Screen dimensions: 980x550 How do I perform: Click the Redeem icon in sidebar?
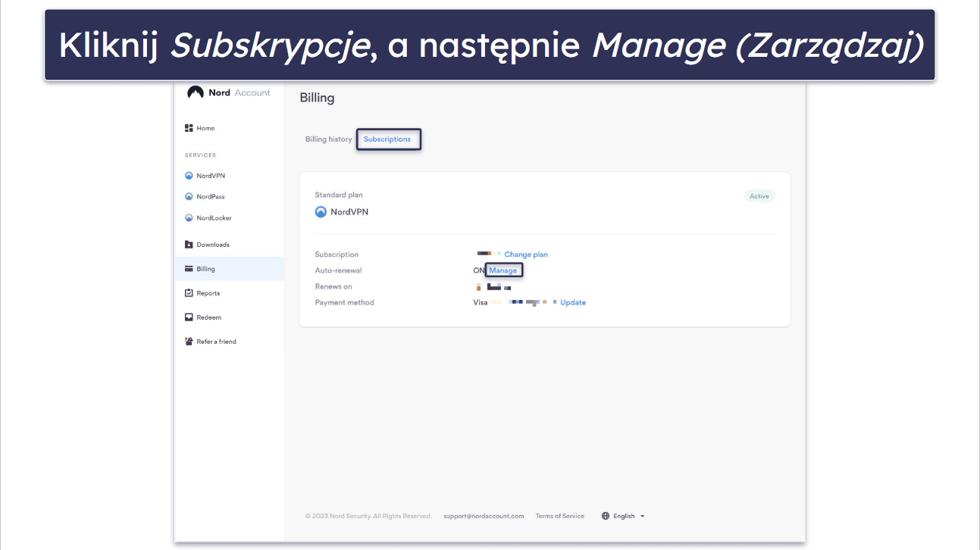(x=189, y=317)
